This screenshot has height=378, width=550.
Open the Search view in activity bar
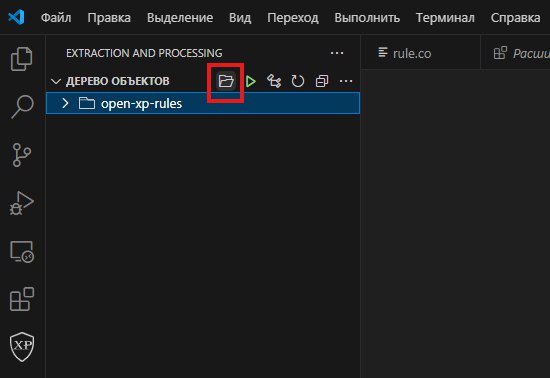point(22,107)
